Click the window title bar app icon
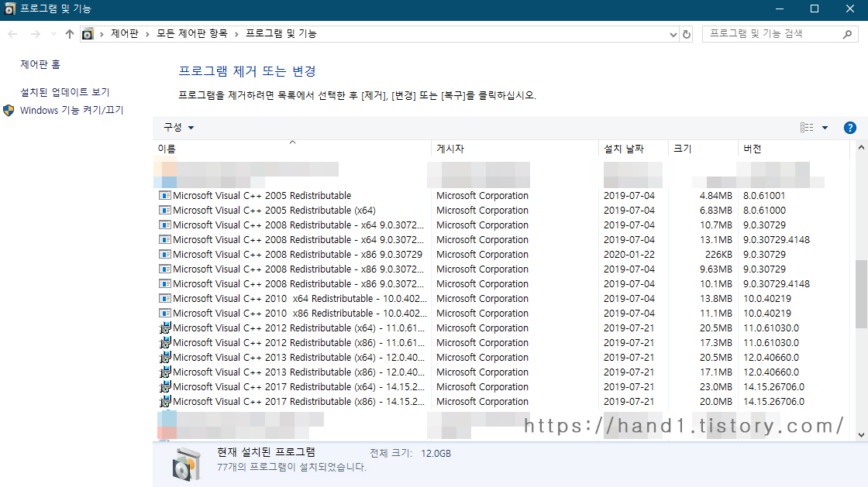The height and width of the screenshot is (487, 868). (x=10, y=9)
